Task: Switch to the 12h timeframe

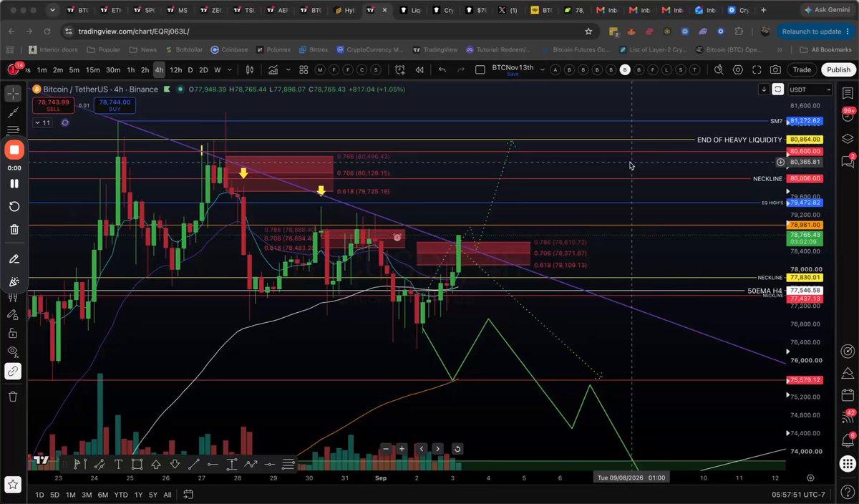Action: [175, 69]
